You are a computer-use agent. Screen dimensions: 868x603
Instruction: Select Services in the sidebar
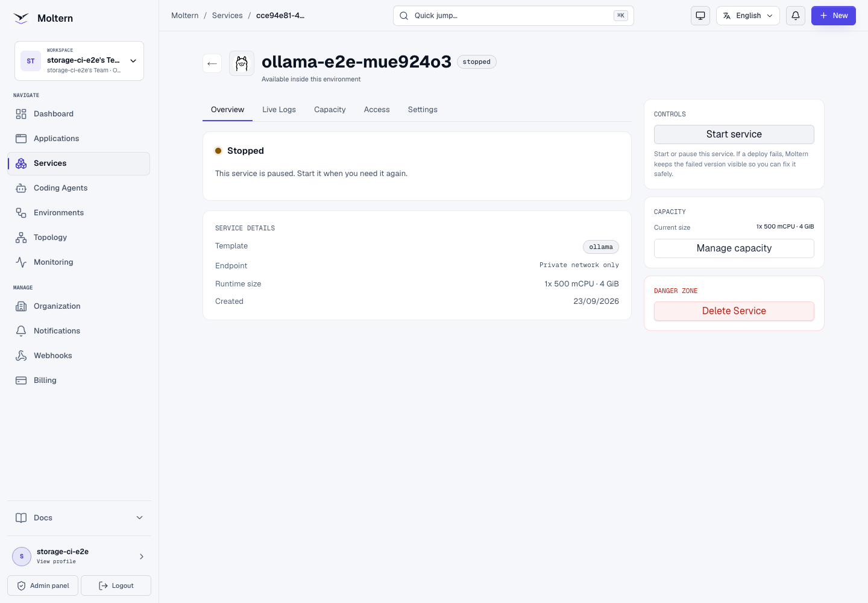coord(79,163)
